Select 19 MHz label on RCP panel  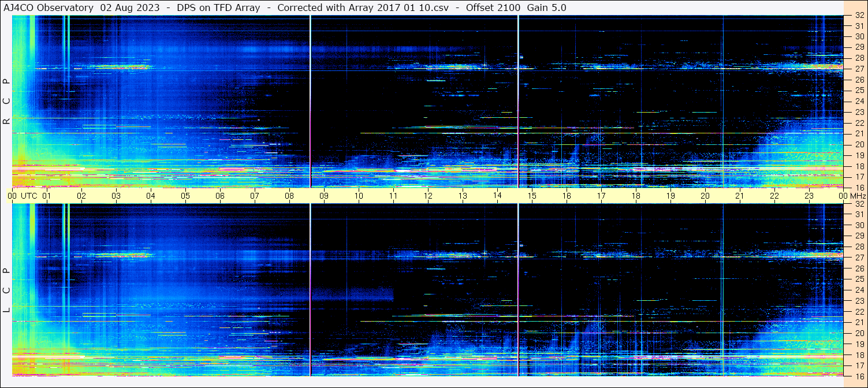tap(859, 155)
